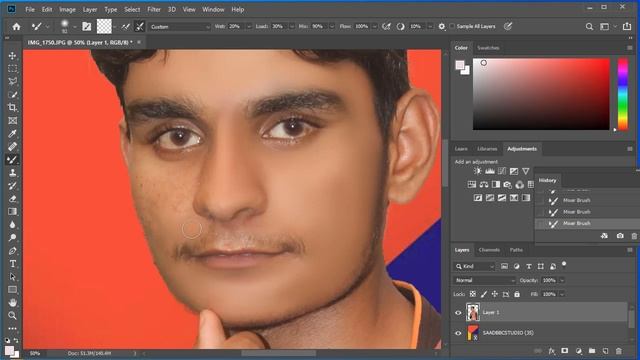The width and height of the screenshot is (640, 360).
Task: Open the Normal blend mode dropdown
Action: click(x=484, y=280)
